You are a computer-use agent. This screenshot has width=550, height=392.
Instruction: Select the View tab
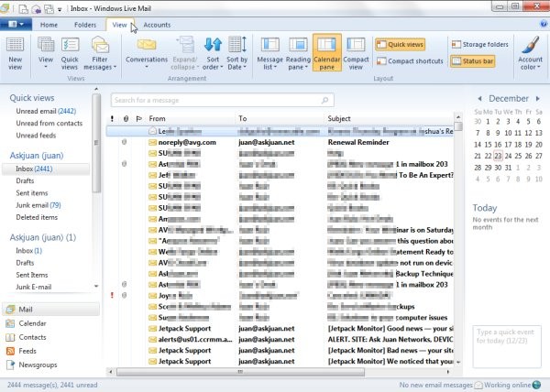point(119,25)
